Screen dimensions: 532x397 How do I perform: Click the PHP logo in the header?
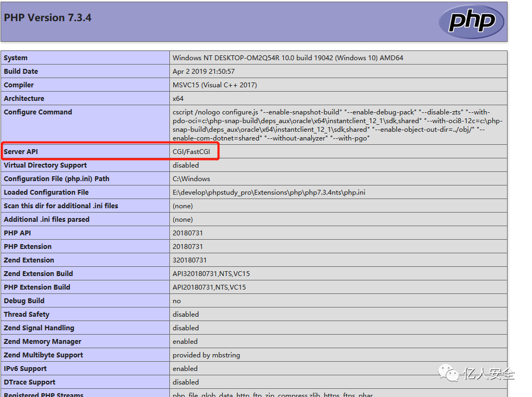click(x=471, y=22)
